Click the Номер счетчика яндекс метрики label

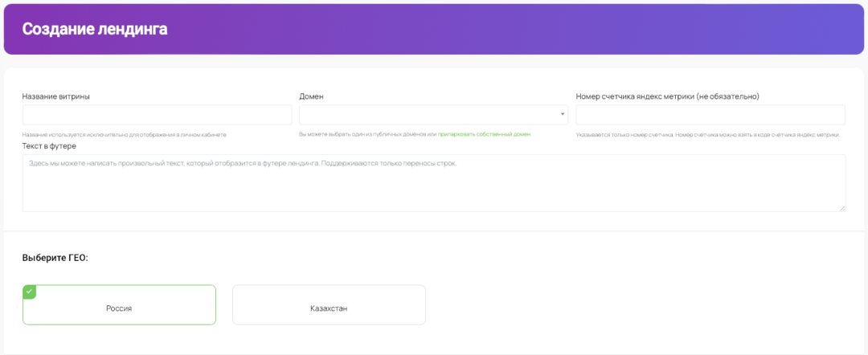pyautogui.click(x=667, y=96)
